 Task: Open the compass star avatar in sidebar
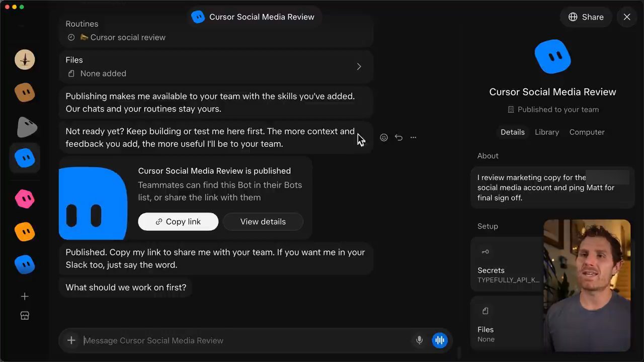click(25, 60)
